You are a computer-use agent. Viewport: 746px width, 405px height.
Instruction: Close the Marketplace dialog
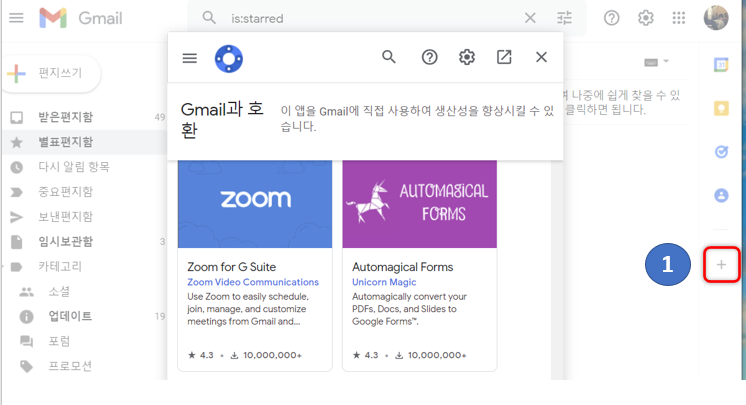tap(541, 57)
